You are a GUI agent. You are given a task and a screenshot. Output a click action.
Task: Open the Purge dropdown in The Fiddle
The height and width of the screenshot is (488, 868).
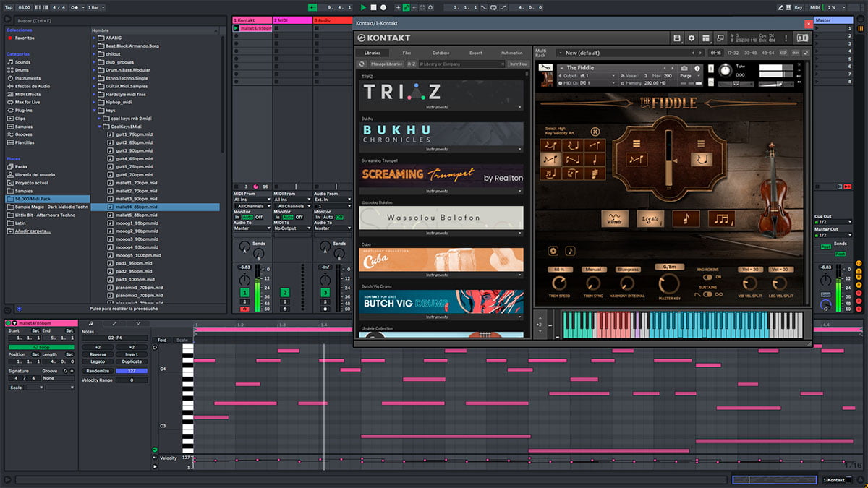pyautogui.click(x=690, y=76)
